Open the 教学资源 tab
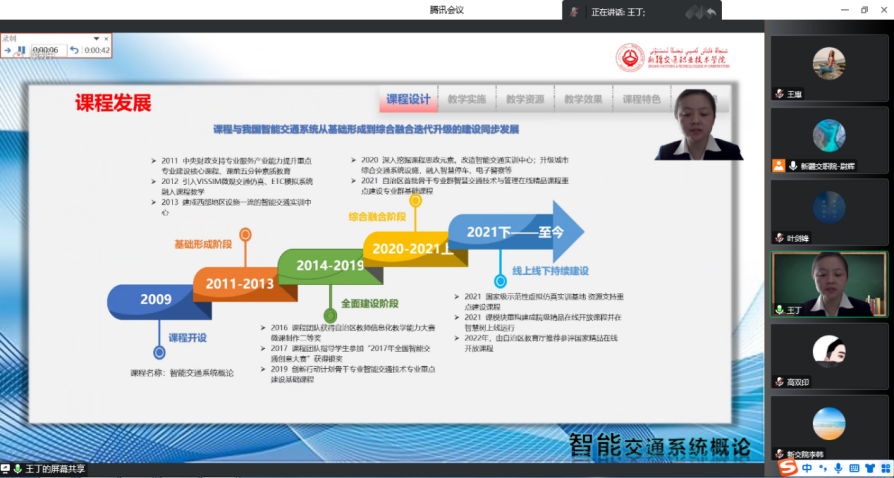 tap(525, 99)
